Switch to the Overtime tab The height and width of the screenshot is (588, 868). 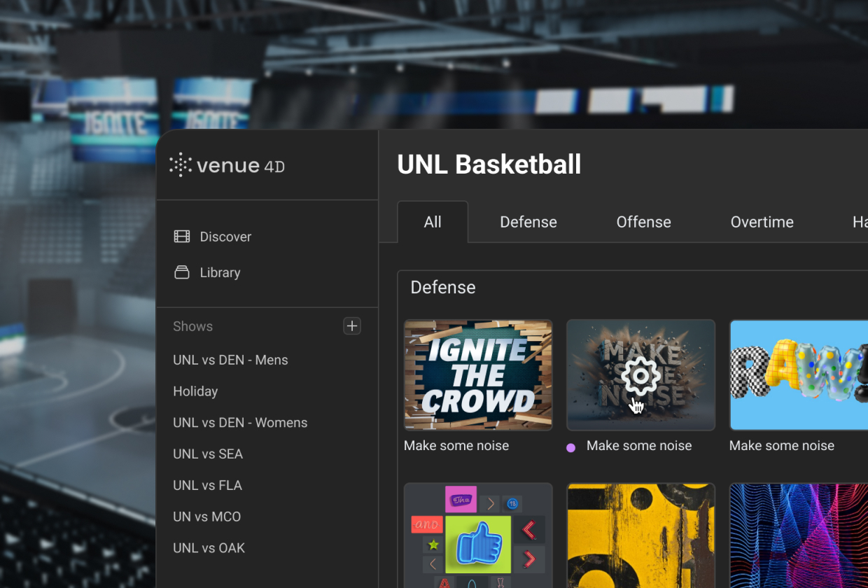coord(762,222)
